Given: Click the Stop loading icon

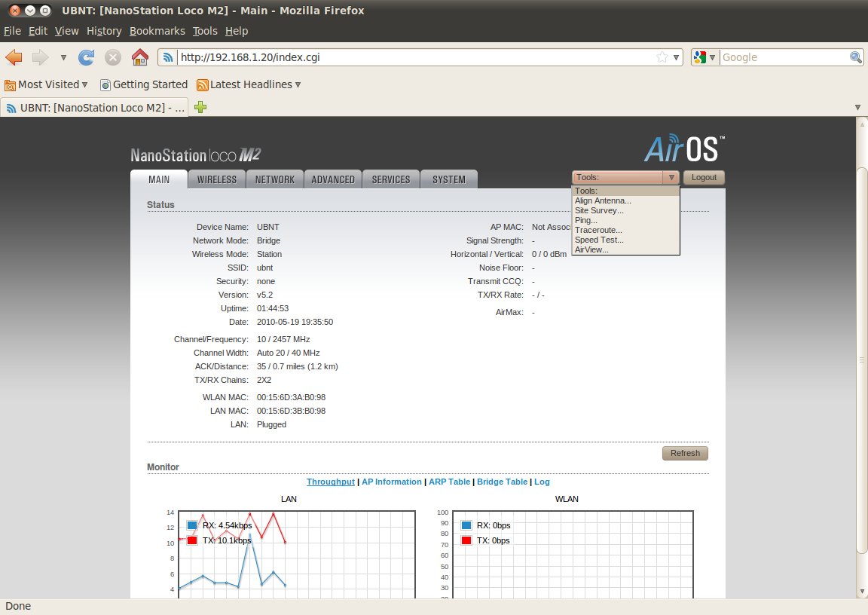Looking at the screenshot, I should click(112, 57).
